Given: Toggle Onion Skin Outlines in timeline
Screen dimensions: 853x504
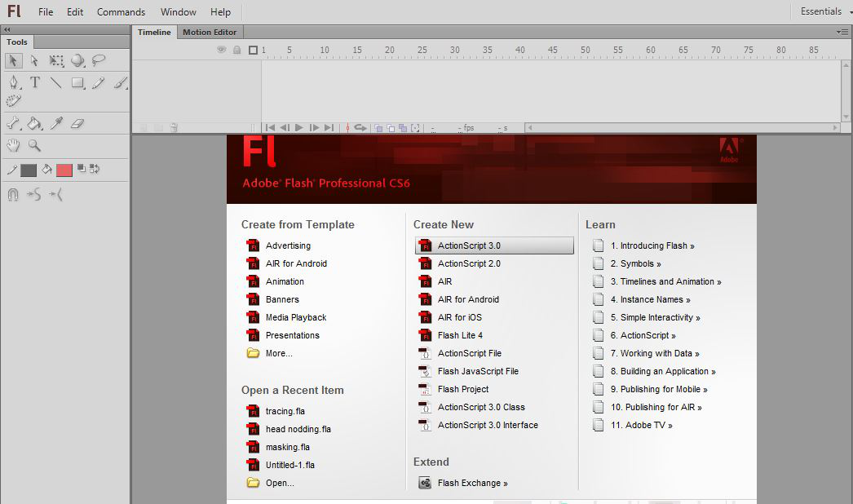Looking at the screenshot, I should pyautogui.click(x=391, y=128).
